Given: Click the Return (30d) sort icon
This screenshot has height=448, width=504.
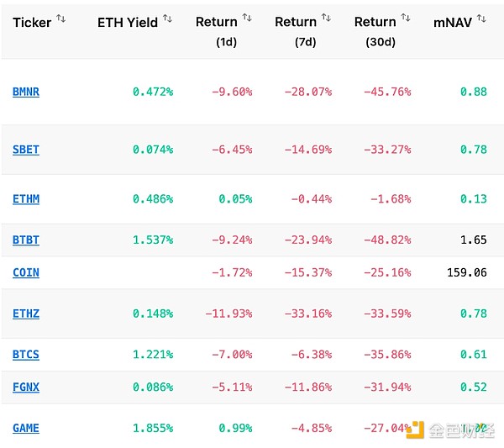Looking at the screenshot, I should (405, 18).
